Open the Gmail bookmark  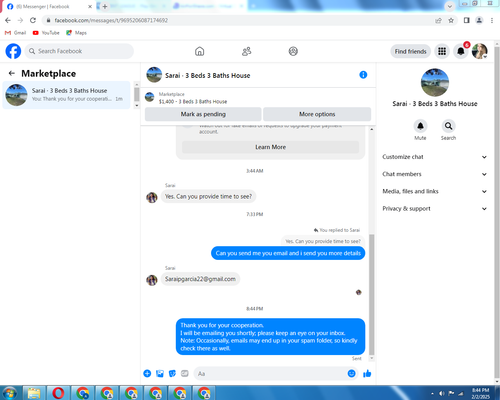point(15,33)
